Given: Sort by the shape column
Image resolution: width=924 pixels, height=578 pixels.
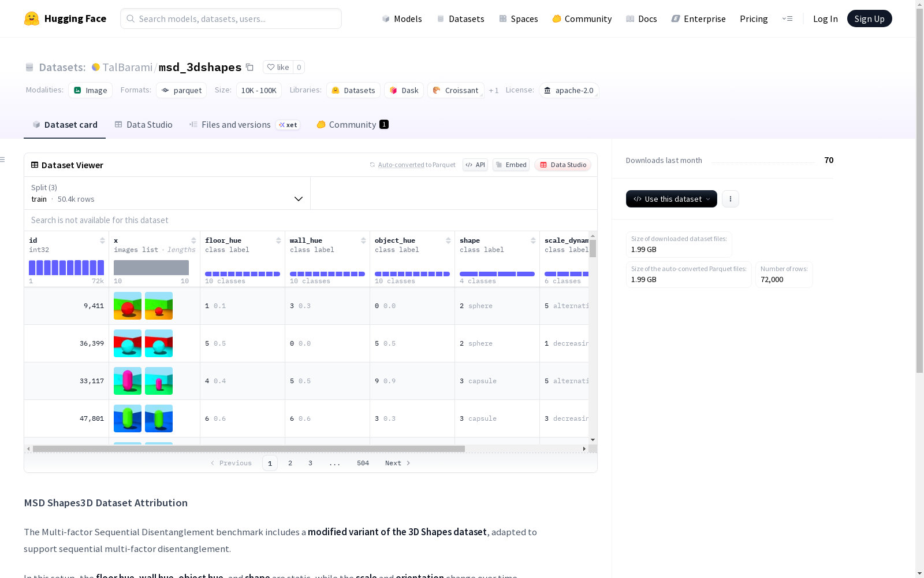Looking at the screenshot, I should point(533,240).
